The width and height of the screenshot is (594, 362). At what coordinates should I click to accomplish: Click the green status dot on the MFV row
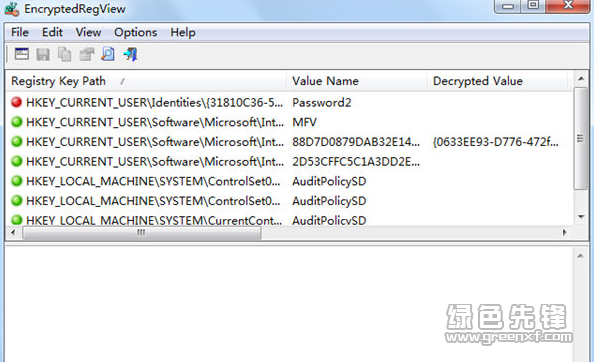[x=16, y=122]
